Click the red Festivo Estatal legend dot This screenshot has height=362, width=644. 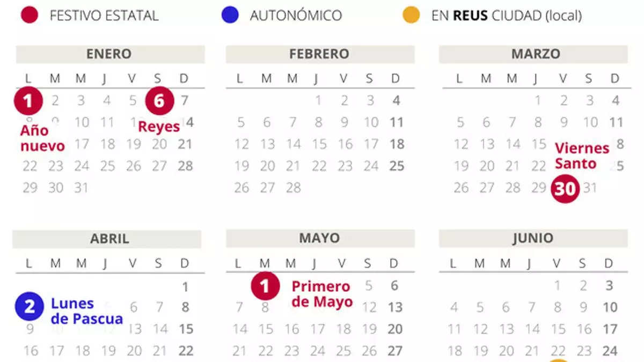point(29,15)
